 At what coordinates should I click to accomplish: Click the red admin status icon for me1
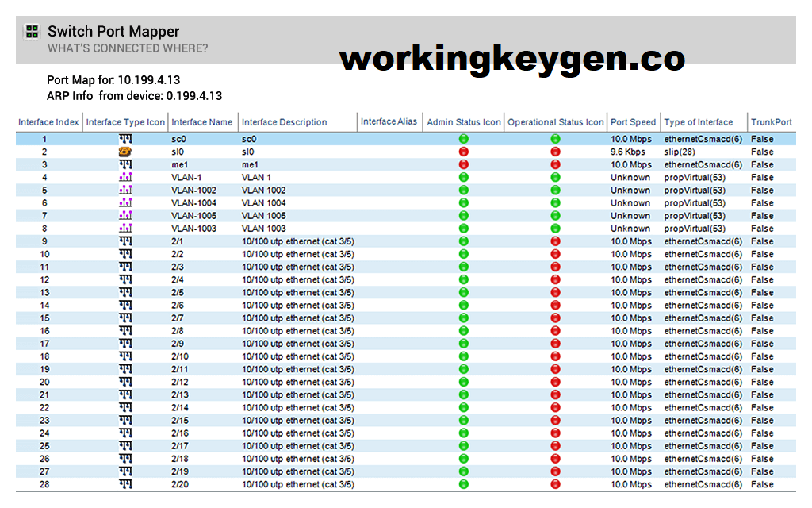coord(462,164)
